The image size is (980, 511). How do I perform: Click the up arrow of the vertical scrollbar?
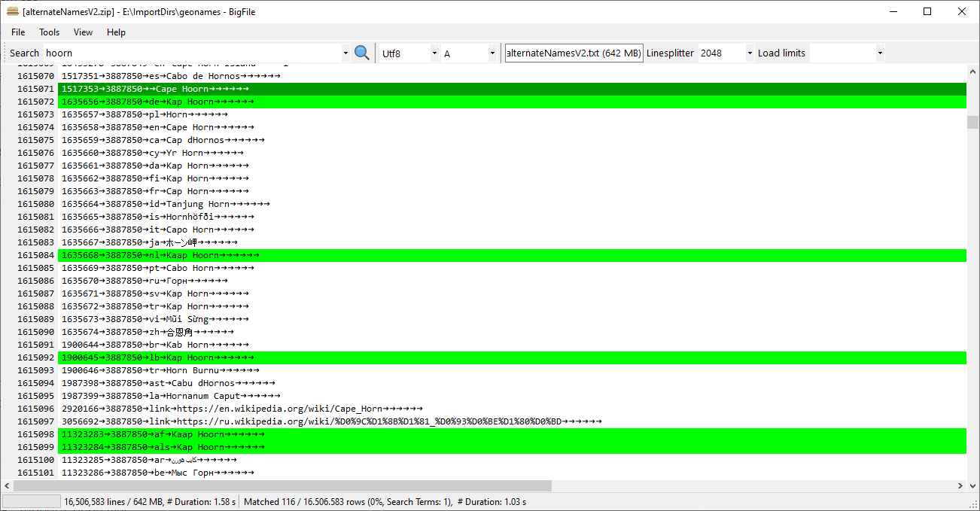tap(973, 70)
